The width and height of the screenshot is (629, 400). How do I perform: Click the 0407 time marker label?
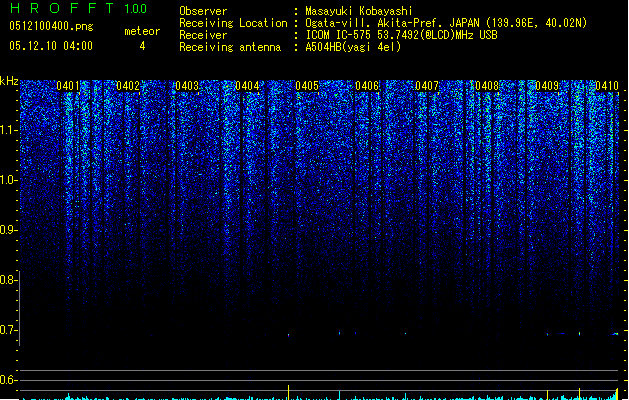coord(427,86)
